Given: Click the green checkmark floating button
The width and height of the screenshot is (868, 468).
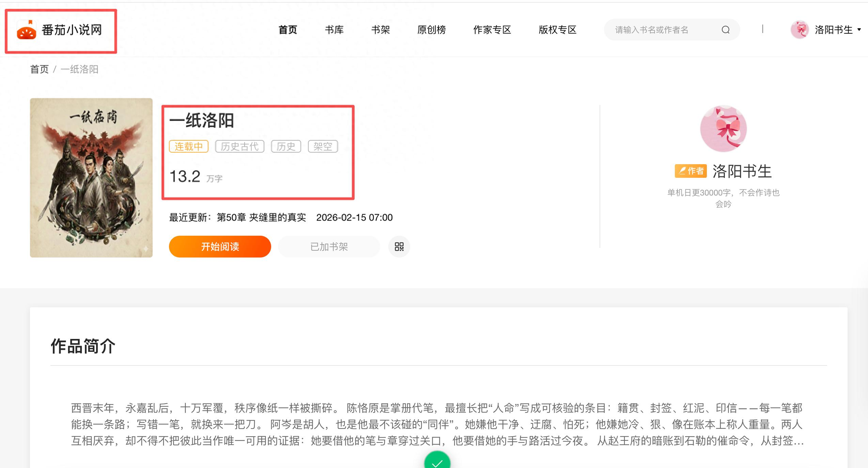Looking at the screenshot, I should coord(437,462).
